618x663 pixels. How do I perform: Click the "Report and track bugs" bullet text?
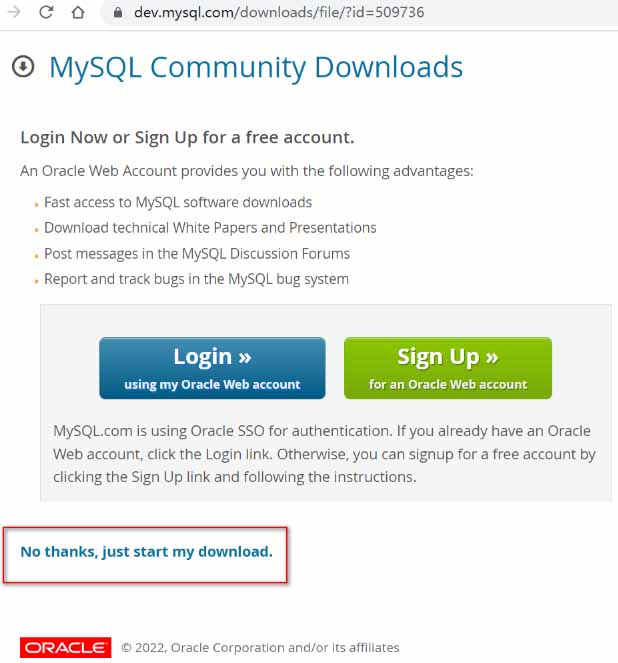click(x=196, y=279)
